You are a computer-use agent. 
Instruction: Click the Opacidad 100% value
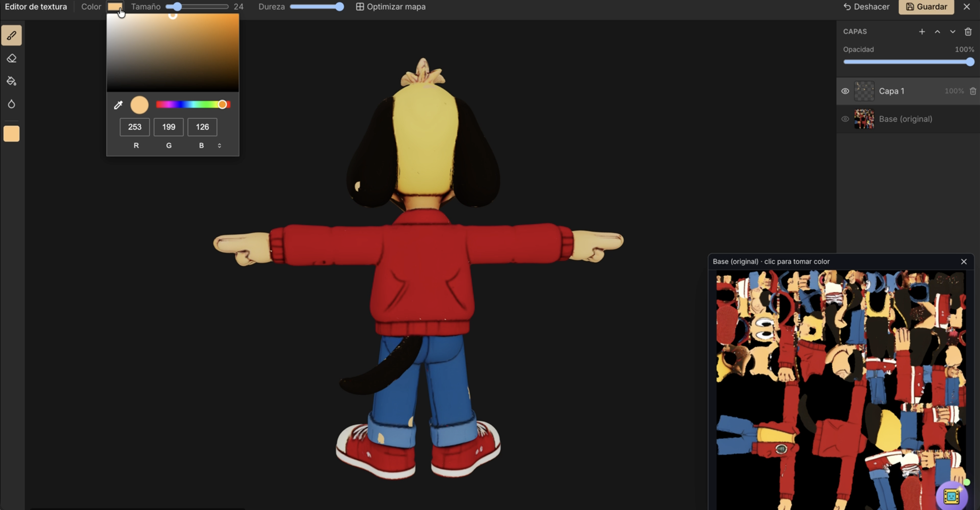point(965,49)
